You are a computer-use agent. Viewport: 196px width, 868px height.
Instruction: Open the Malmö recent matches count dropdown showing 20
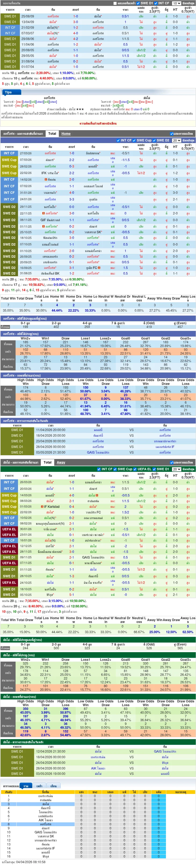click(176, 469)
